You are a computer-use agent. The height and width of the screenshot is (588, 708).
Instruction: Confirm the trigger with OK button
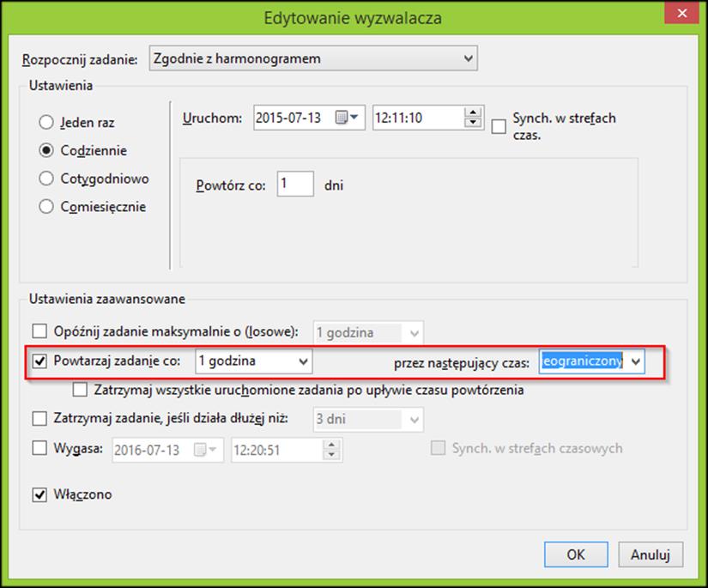[576, 555]
